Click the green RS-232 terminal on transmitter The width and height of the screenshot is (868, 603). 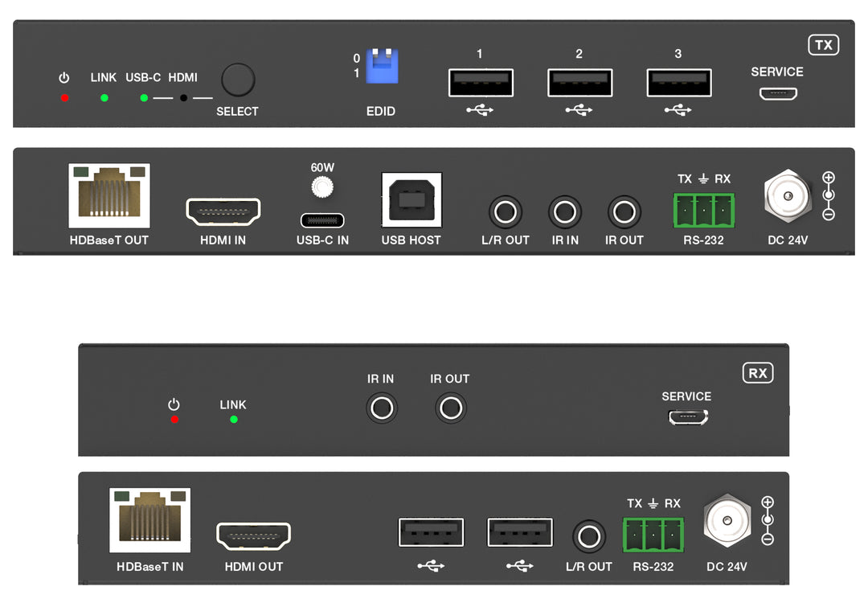(x=703, y=212)
